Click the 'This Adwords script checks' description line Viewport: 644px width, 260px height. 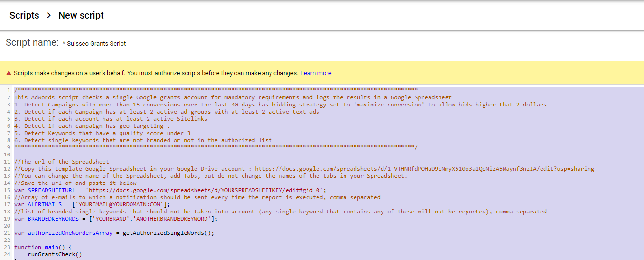(233, 97)
